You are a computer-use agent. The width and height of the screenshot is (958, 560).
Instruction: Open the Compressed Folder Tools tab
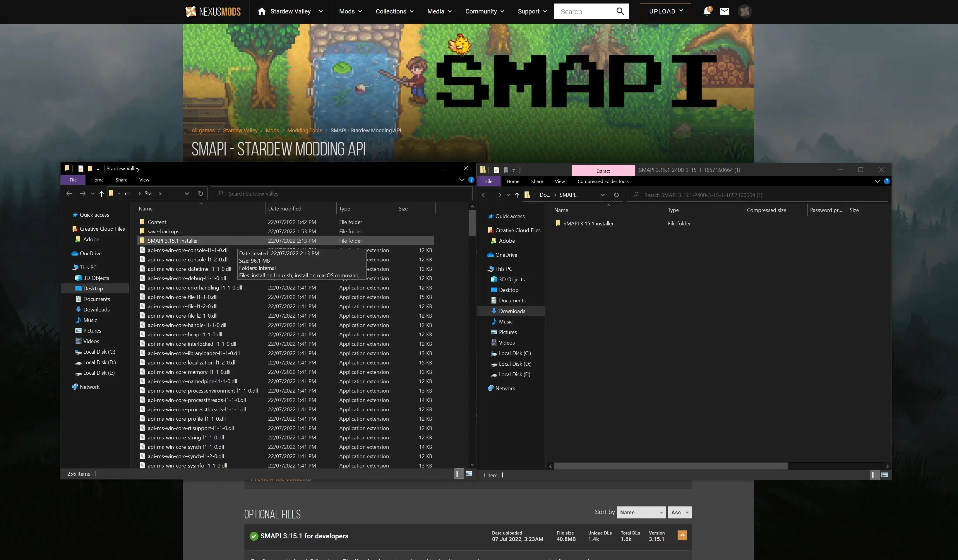click(603, 181)
